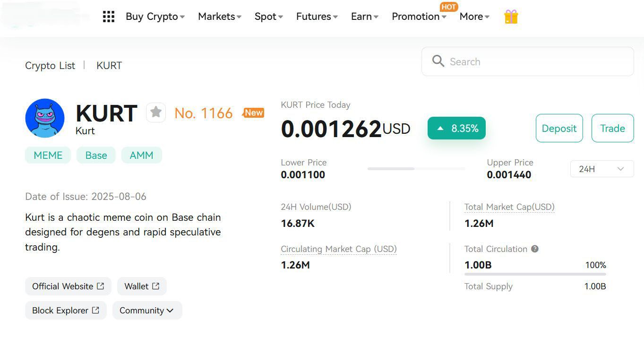
Task: Click the KURT coin avatar logo
Action: pos(45,118)
